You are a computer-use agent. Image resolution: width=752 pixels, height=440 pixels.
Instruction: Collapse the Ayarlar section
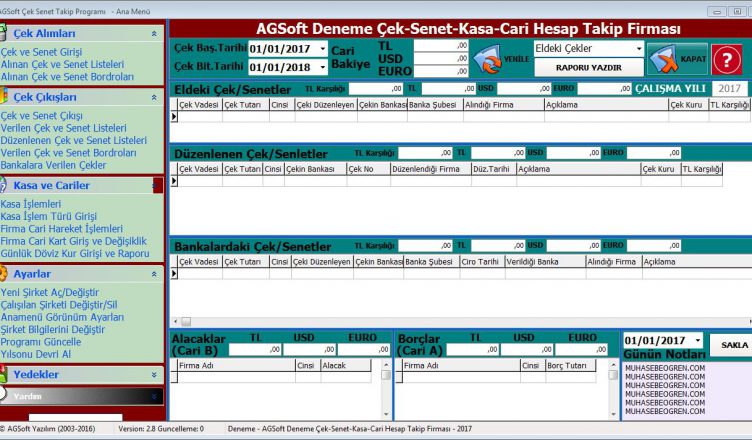(x=154, y=274)
